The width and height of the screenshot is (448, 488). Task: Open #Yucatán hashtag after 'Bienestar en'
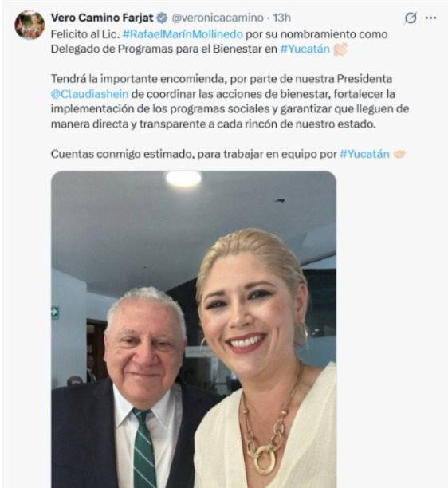pyautogui.click(x=305, y=49)
